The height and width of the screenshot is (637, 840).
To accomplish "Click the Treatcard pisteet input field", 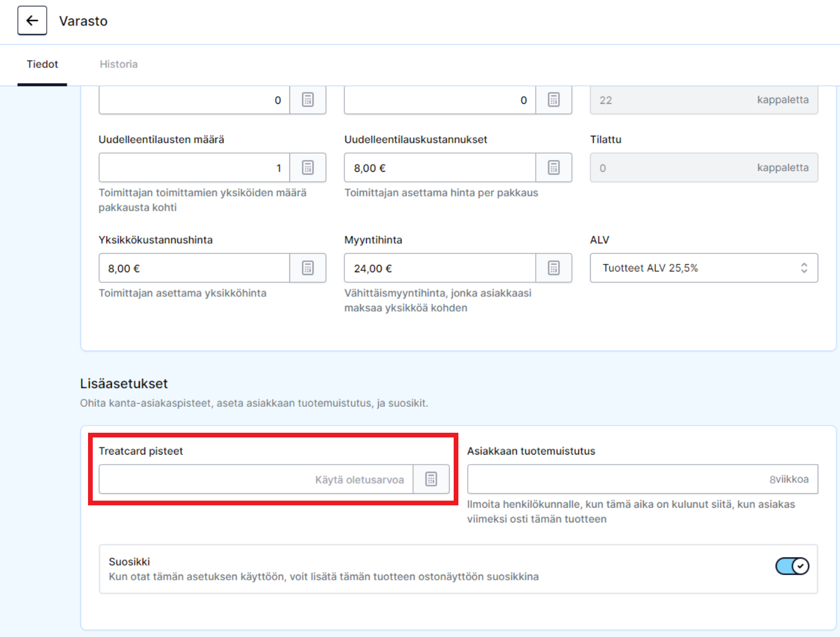I will coord(256,479).
